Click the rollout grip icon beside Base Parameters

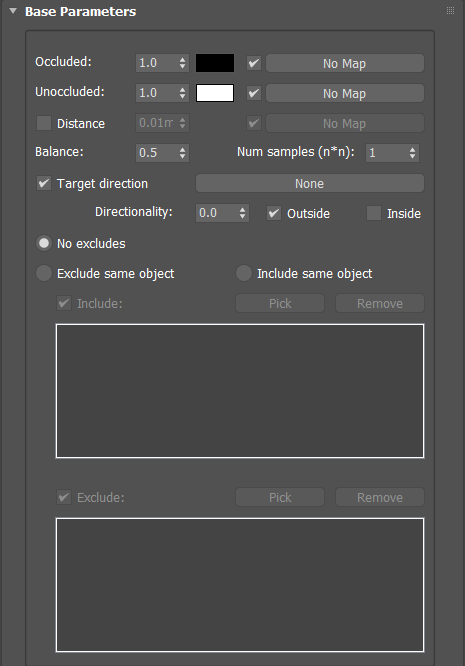(x=451, y=11)
